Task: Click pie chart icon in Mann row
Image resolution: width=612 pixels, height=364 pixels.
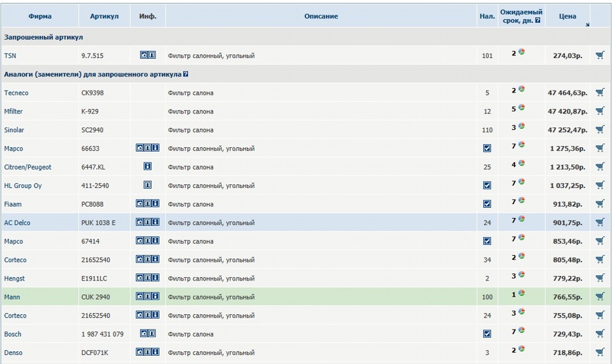Action: tap(521, 293)
